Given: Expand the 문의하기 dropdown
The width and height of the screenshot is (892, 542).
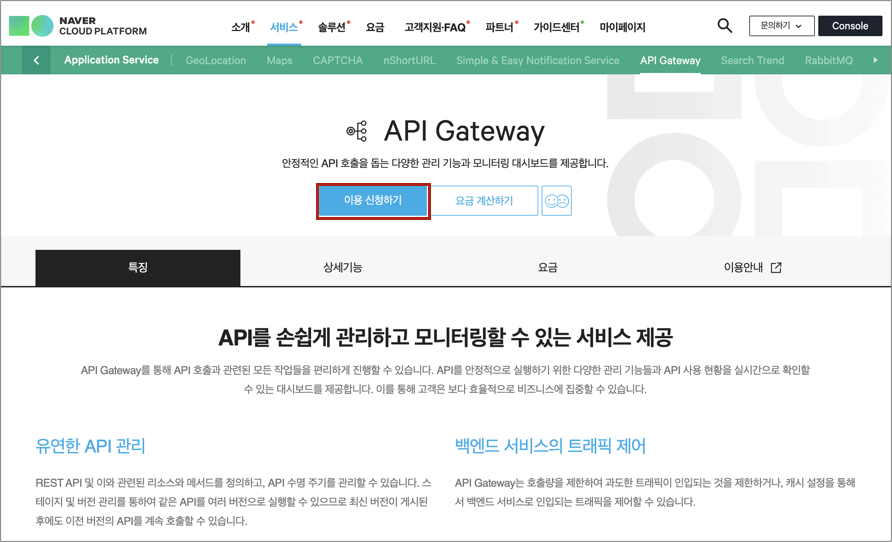Looking at the screenshot, I should coord(781,26).
